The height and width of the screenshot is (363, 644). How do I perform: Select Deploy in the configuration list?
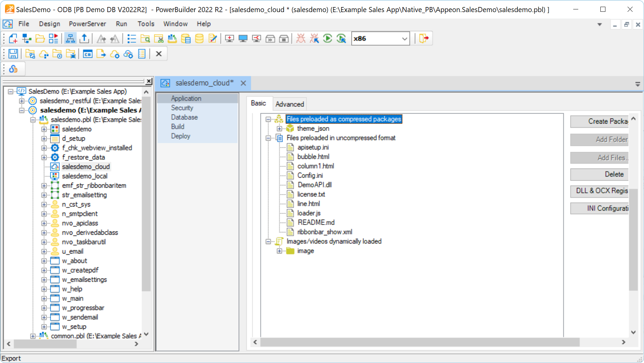180,136
